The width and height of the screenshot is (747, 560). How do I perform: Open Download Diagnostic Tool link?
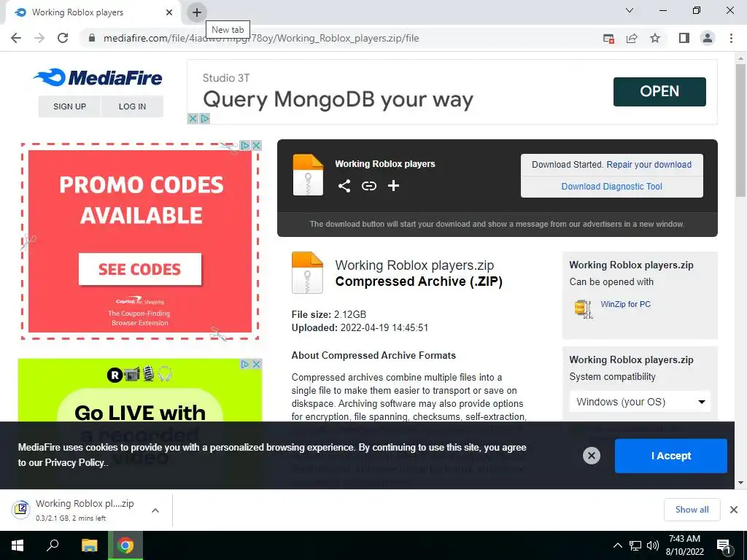[612, 186]
